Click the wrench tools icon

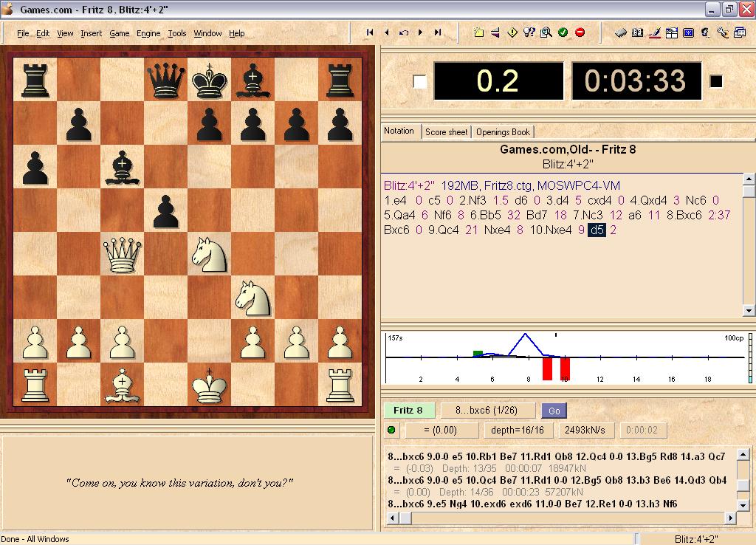coord(722,32)
